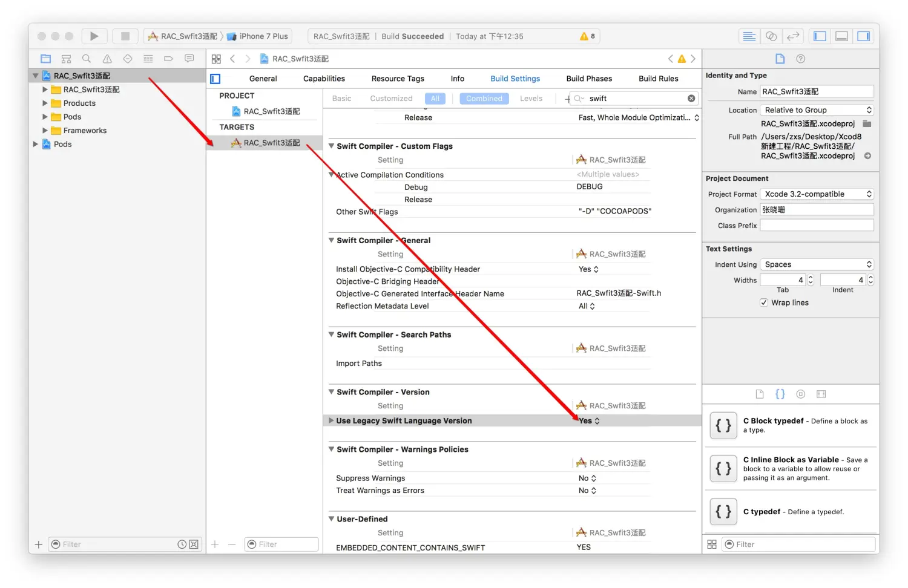908x588 pixels.
Task: Open the Version editor
Action: click(793, 36)
